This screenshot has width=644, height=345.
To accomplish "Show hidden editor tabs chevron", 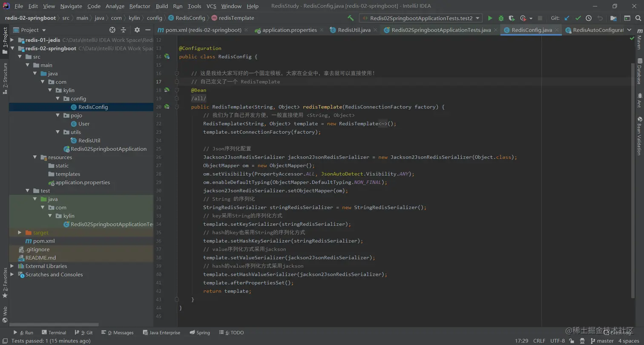I will point(629,30).
